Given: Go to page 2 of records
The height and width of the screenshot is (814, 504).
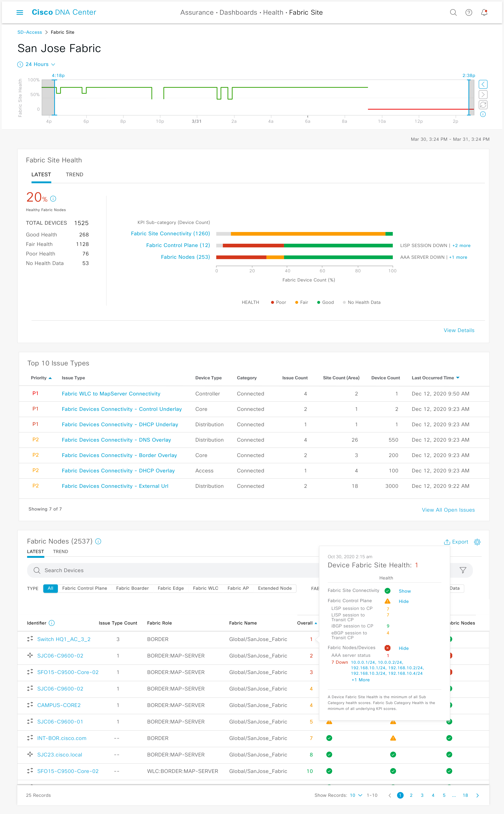Looking at the screenshot, I should 411,795.
